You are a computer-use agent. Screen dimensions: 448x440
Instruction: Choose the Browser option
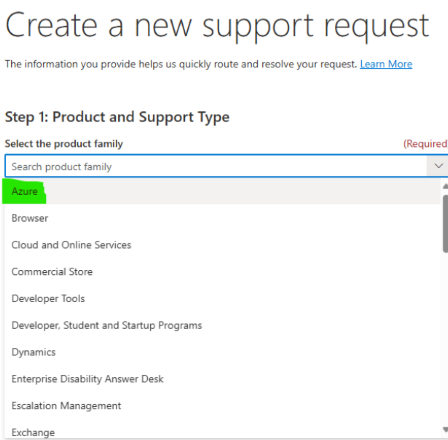[x=223, y=218]
